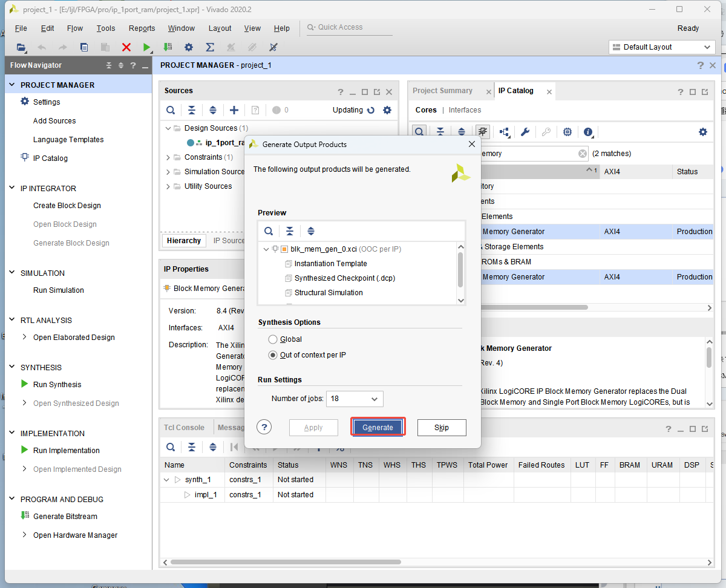Open the Tools menu
726x588 pixels.
click(x=105, y=28)
